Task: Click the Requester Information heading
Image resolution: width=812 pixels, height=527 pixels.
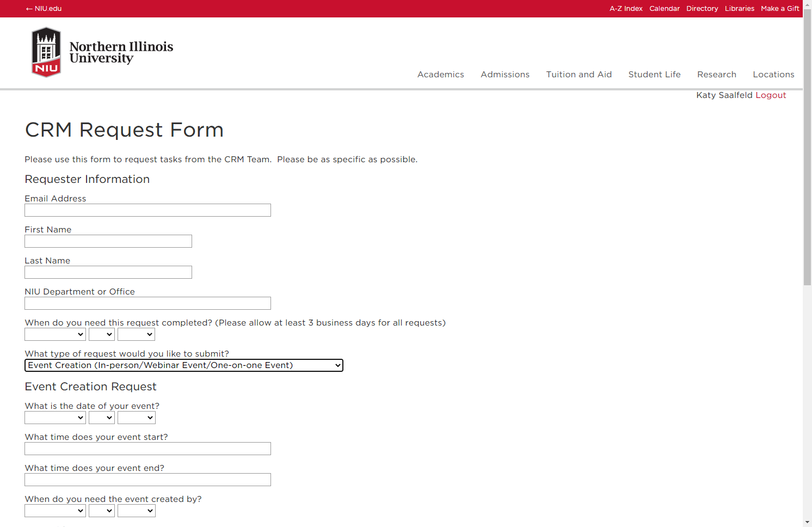Action: (87, 179)
